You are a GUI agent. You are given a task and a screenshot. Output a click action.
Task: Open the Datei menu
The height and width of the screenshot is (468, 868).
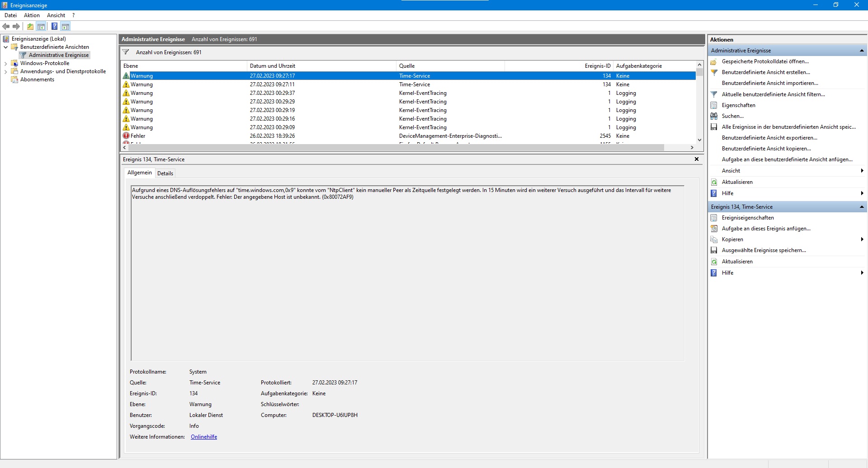(10, 15)
